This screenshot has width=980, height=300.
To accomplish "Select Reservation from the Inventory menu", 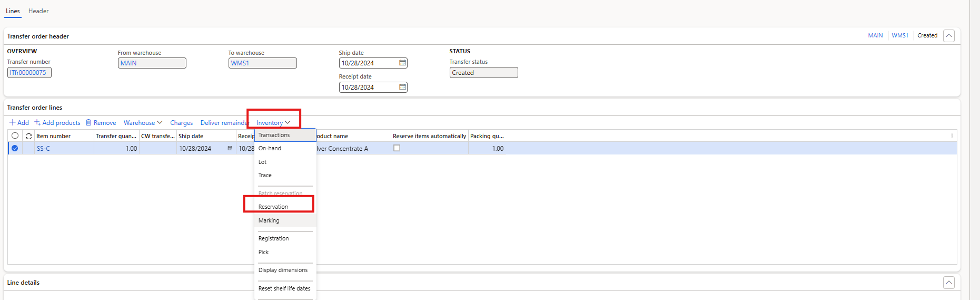I will pos(273,207).
